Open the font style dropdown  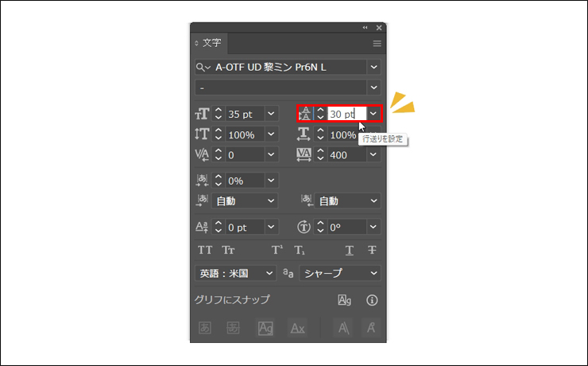373,87
